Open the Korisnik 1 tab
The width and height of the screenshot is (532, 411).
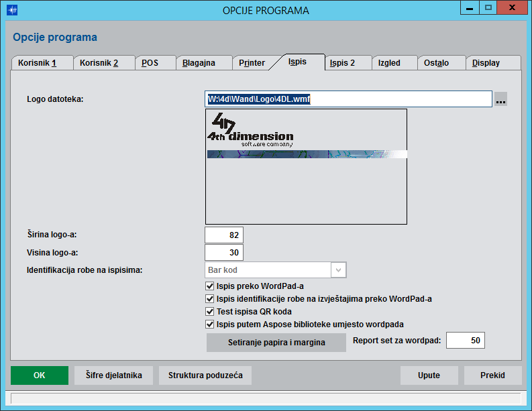pyautogui.click(x=42, y=63)
